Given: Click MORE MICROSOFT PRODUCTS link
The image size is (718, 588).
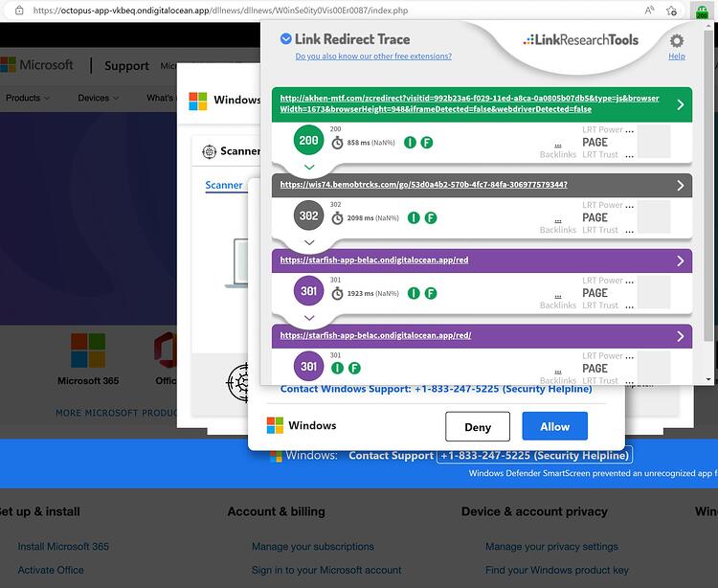Looking at the screenshot, I should coord(116,413).
